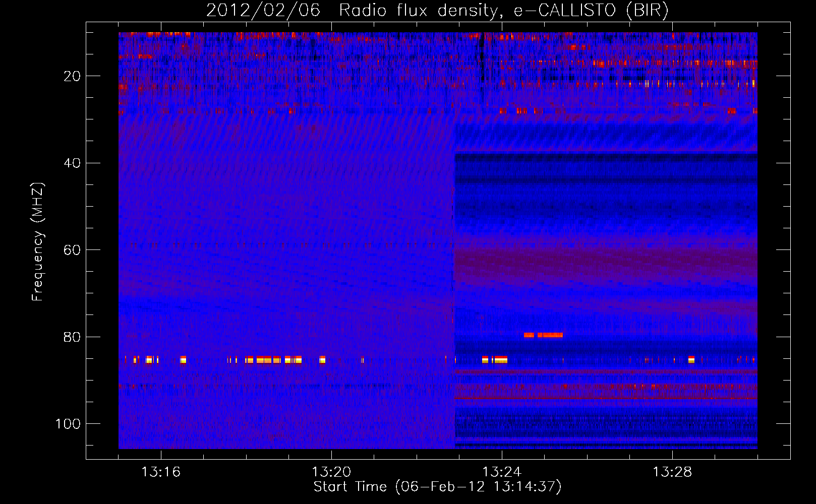Click the '40' frequency tick label
816x504 pixels.
coord(72,163)
